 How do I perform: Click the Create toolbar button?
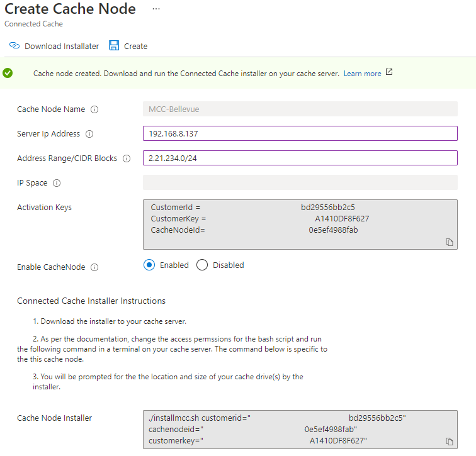(x=135, y=46)
